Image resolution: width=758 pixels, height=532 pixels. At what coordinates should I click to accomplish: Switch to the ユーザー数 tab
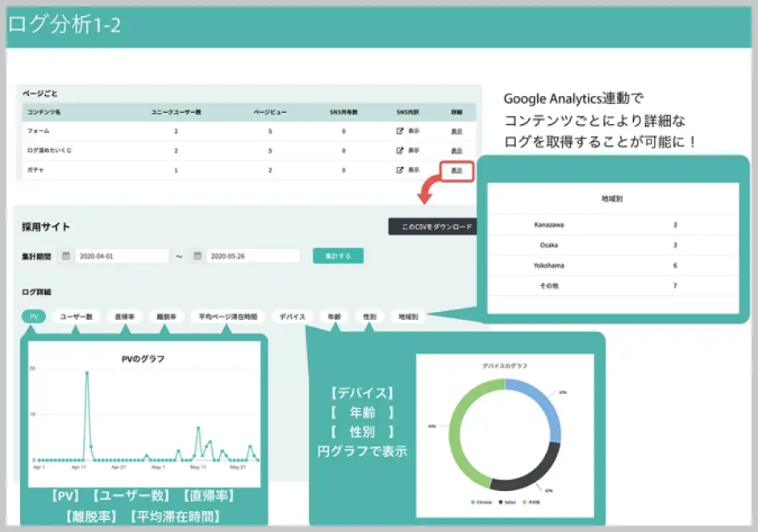76,317
